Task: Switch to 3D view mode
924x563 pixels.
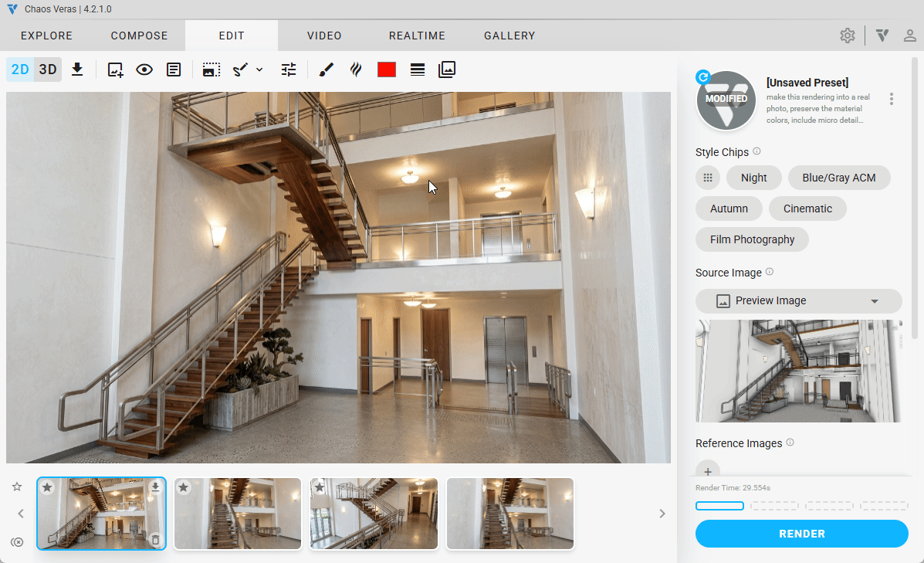Action: [x=48, y=70]
